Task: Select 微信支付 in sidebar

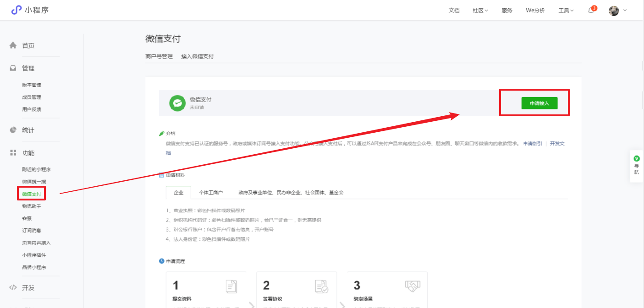Action: coord(32,194)
